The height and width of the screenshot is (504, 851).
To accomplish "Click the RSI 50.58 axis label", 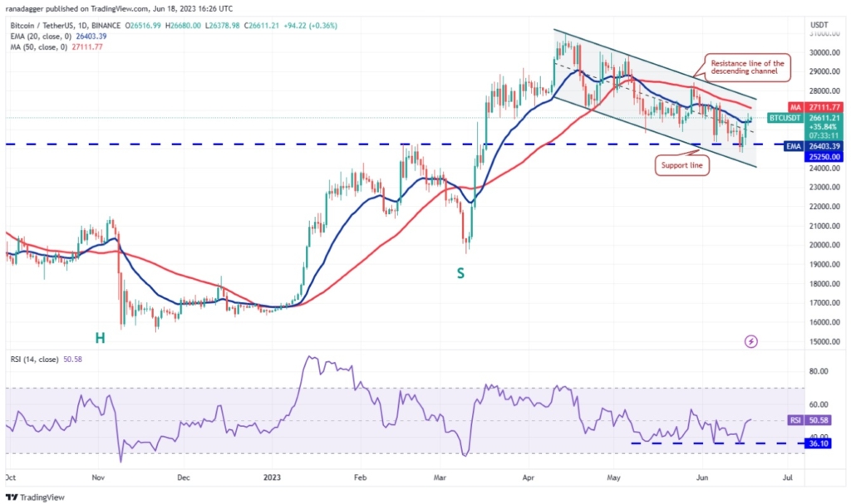I will pyautogui.click(x=809, y=420).
